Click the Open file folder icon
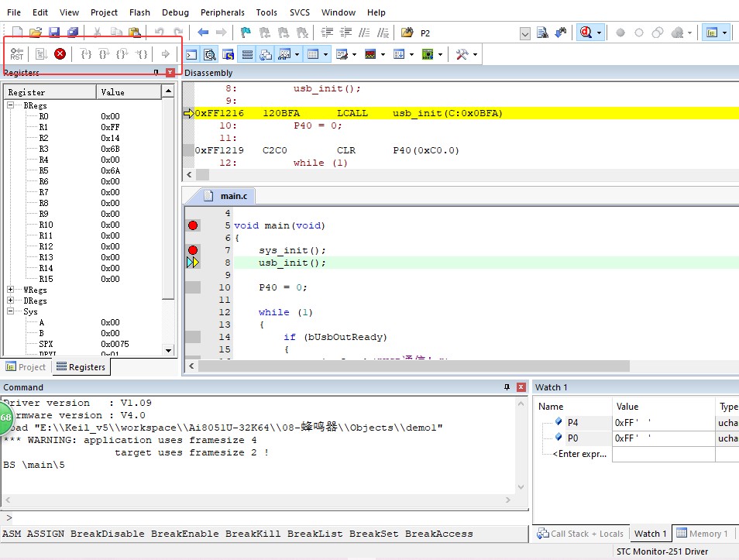 [x=36, y=33]
